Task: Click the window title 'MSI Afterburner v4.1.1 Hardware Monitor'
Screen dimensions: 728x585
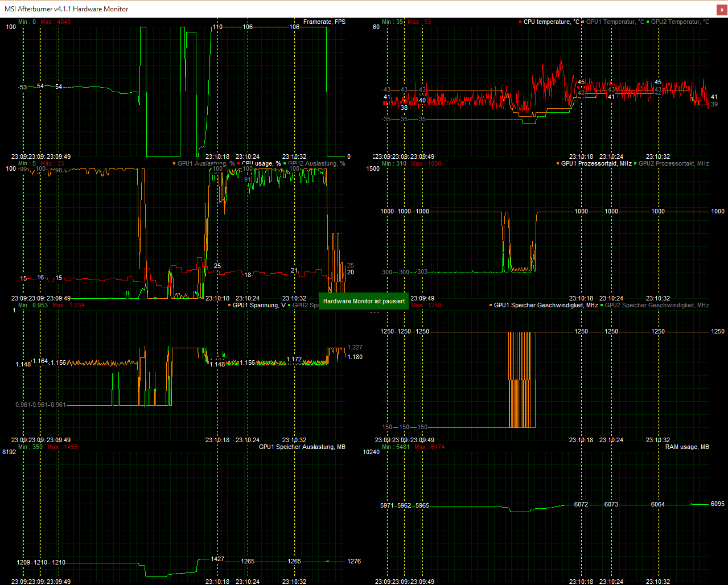Action: [67, 9]
